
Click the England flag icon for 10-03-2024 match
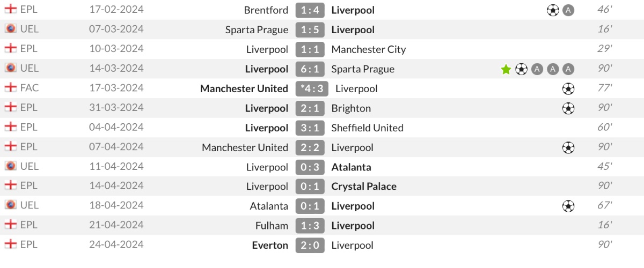(x=10, y=49)
